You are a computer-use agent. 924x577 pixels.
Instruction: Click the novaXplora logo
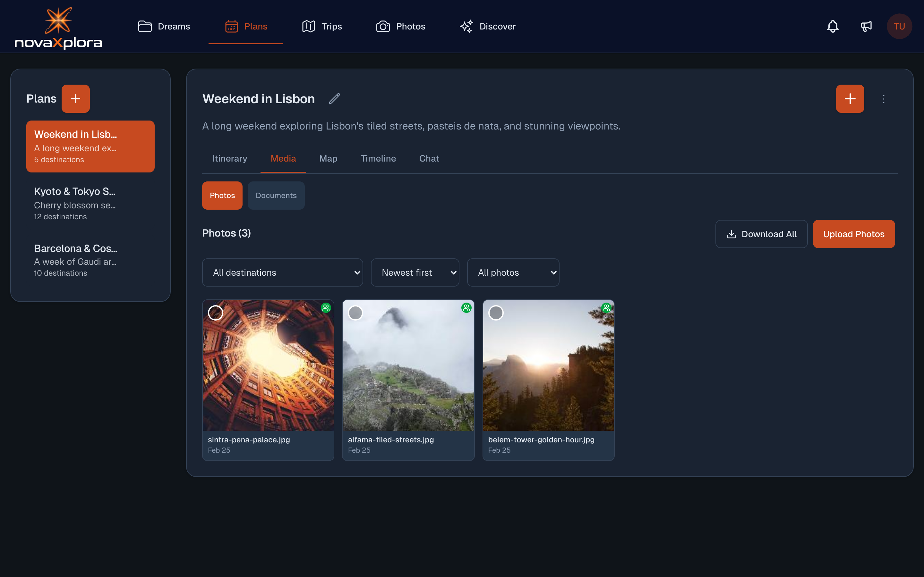(58, 28)
